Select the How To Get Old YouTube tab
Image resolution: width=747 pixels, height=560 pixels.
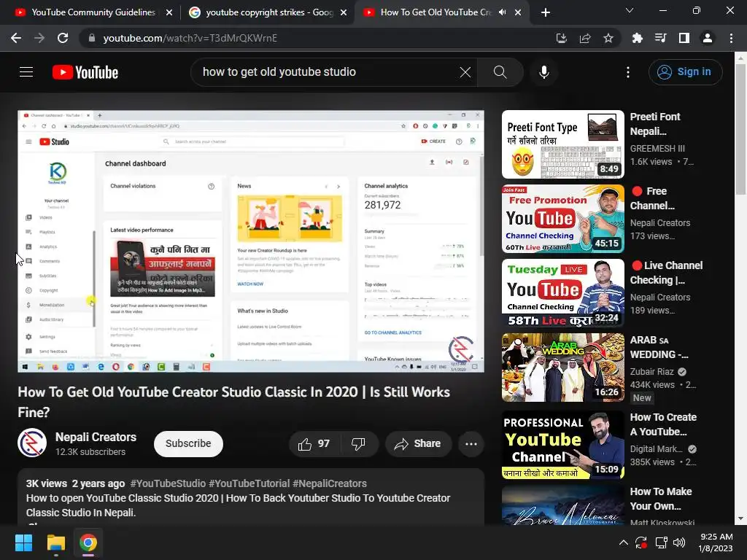(436, 12)
